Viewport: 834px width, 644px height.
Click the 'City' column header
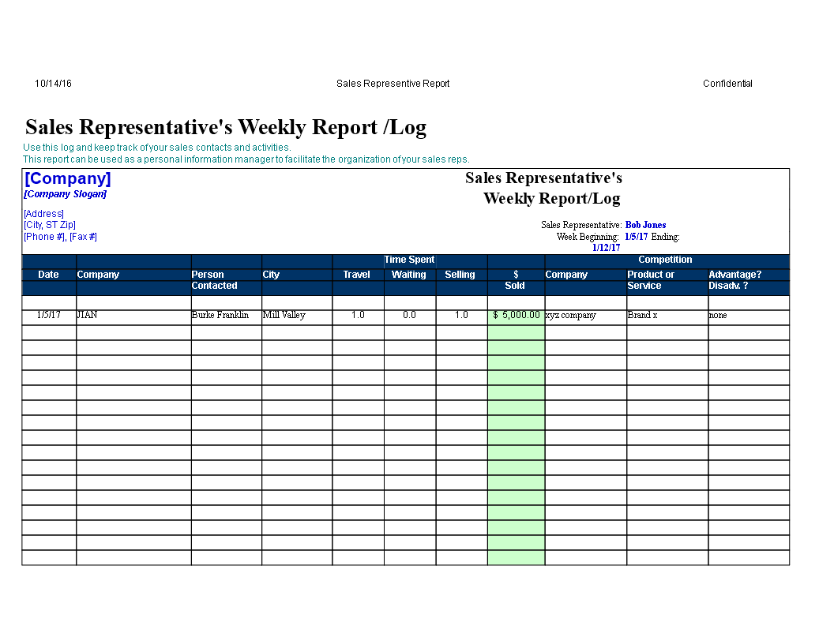271,274
